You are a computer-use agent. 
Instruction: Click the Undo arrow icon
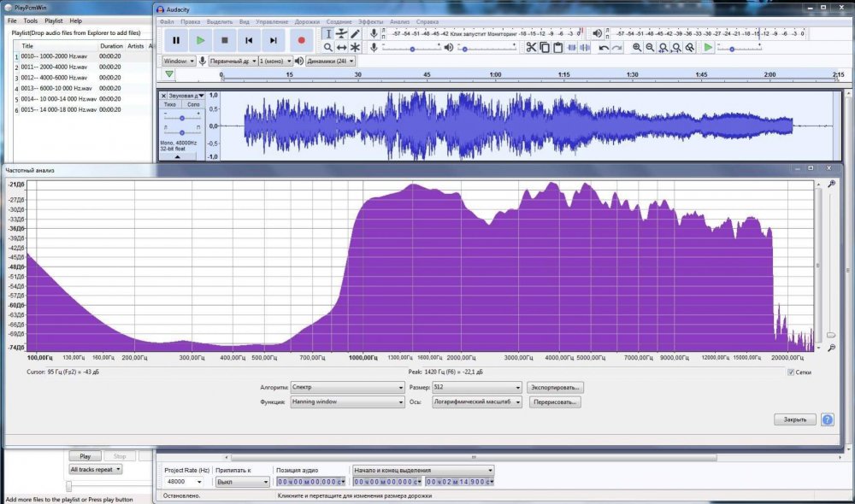pos(604,47)
